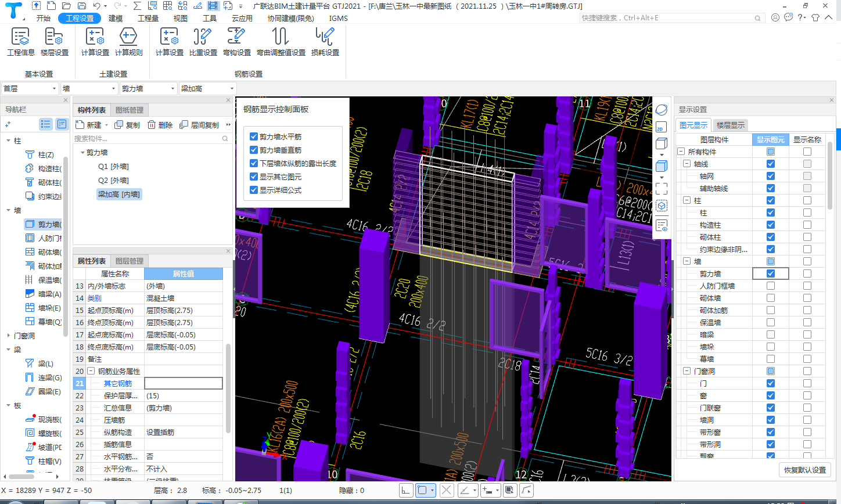Toggle 剪力墙垂直筋 checkbox
Image resolution: width=841 pixels, height=504 pixels.
pos(254,150)
